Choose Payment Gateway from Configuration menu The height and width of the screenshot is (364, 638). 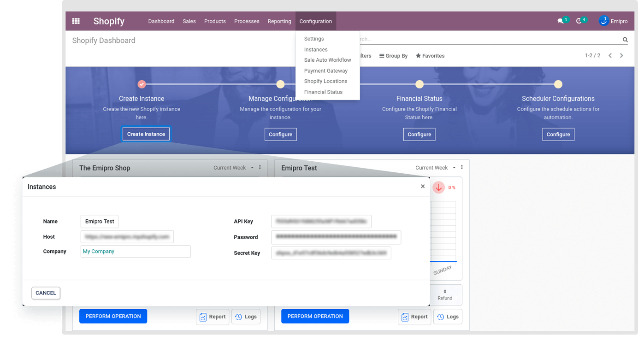[325, 70]
